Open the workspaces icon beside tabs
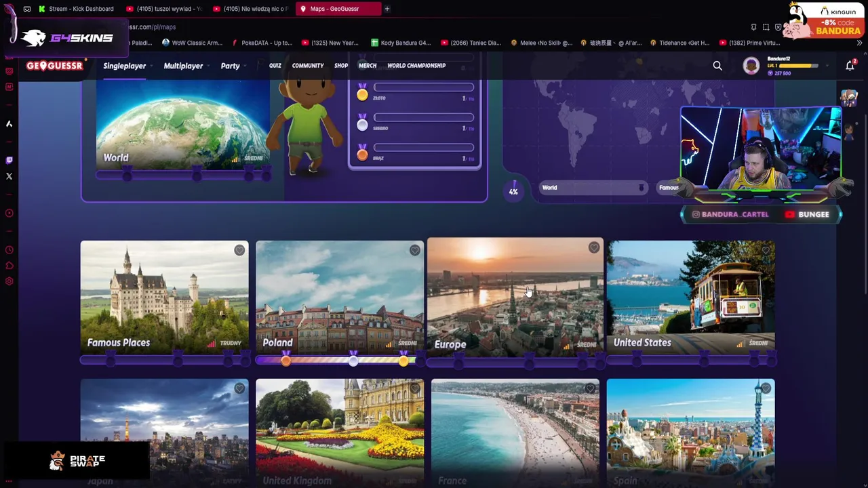 [x=27, y=9]
